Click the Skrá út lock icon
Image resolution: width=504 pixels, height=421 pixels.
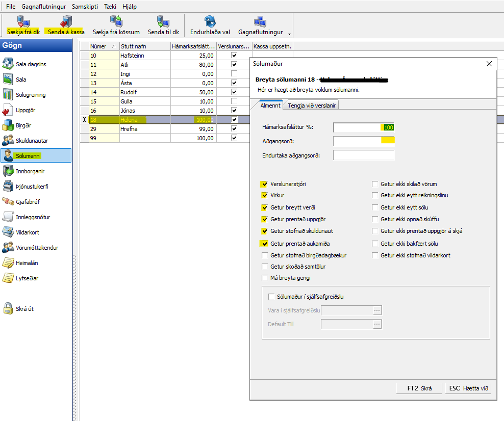(x=8, y=308)
